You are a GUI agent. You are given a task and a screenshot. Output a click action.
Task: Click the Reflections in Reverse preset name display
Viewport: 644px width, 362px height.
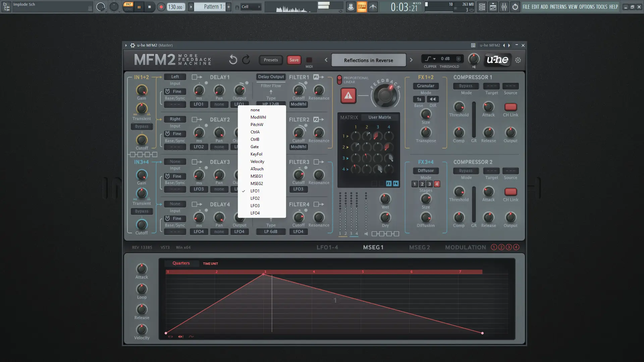tap(368, 60)
